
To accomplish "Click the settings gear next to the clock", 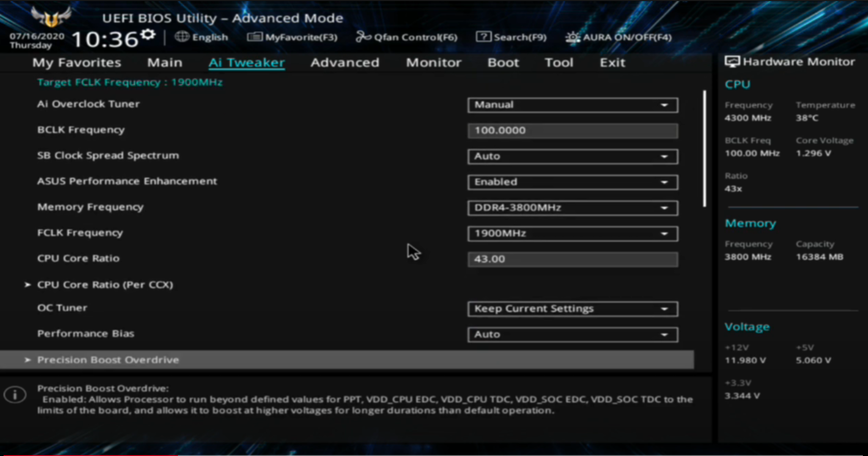I will coord(148,34).
